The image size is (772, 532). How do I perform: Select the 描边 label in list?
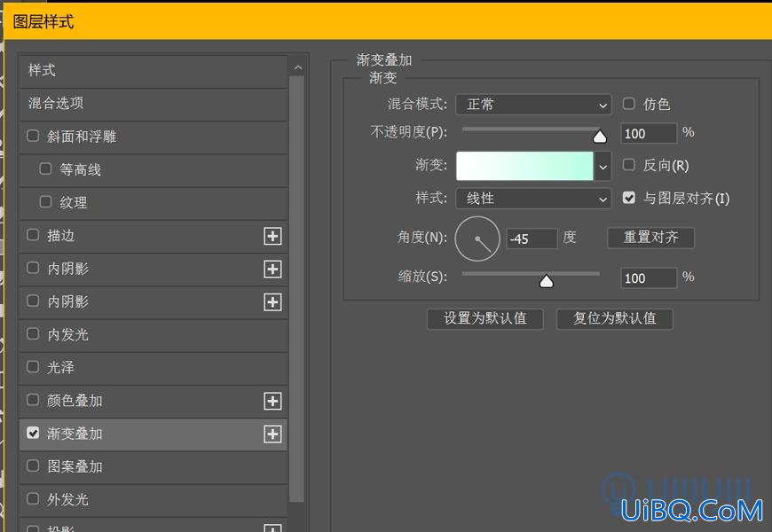click(x=60, y=236)
